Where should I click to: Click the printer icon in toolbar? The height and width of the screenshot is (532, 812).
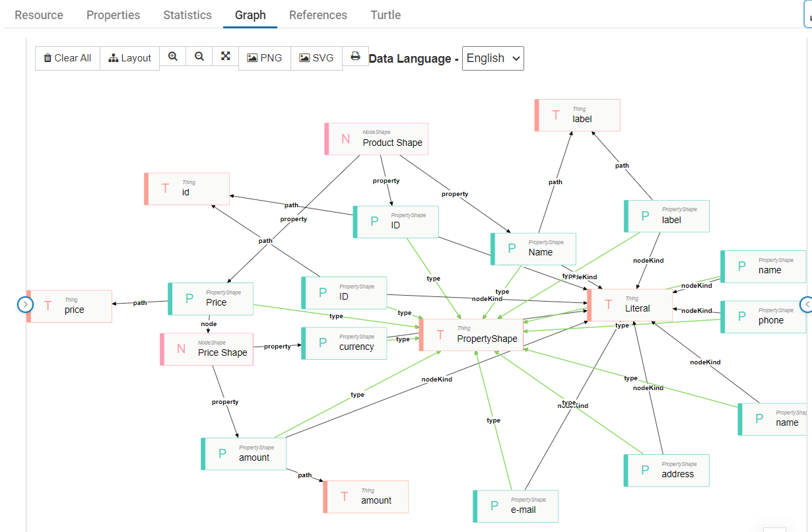click(355, 57)
